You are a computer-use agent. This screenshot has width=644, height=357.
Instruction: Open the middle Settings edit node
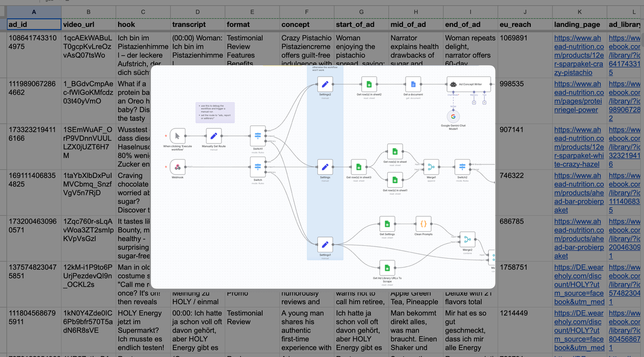325,167
